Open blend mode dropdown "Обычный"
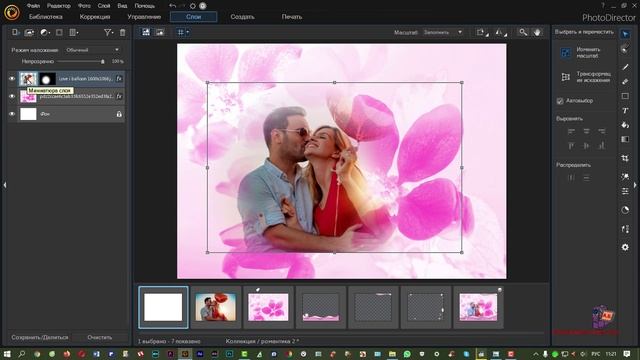Viewport: 640px width, 360px height. coord(92,50)
